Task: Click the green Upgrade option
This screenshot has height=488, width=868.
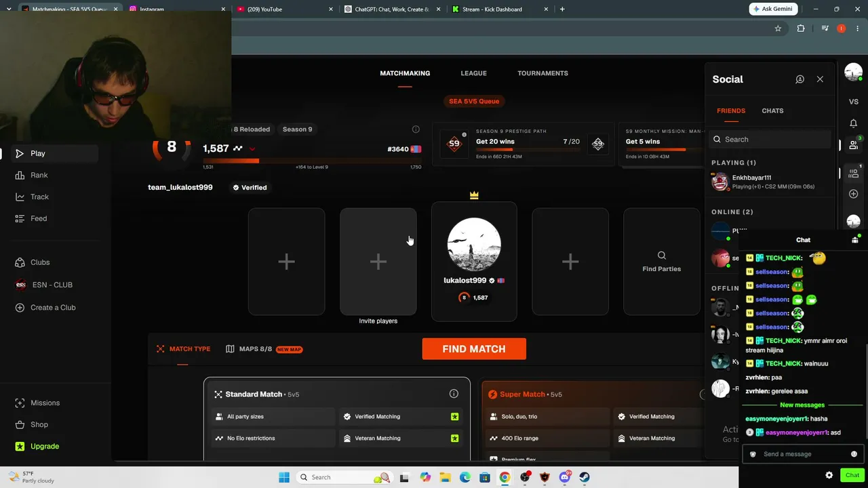Action: point(45,446)
